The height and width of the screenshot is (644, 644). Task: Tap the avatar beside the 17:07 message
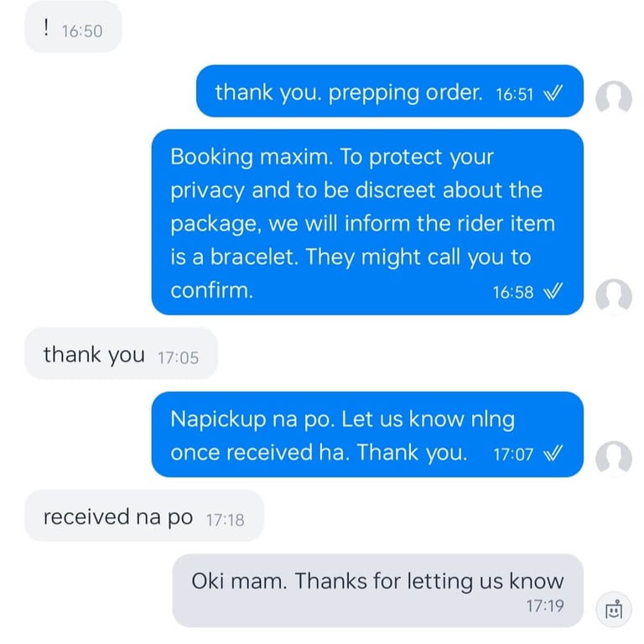[614, 459]
